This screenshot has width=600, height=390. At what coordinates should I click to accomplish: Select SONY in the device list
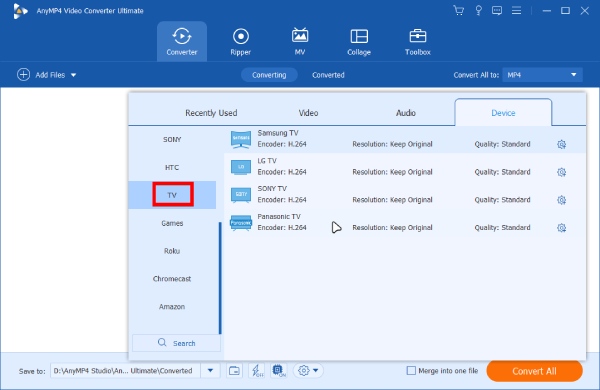[x=172, y=140]
